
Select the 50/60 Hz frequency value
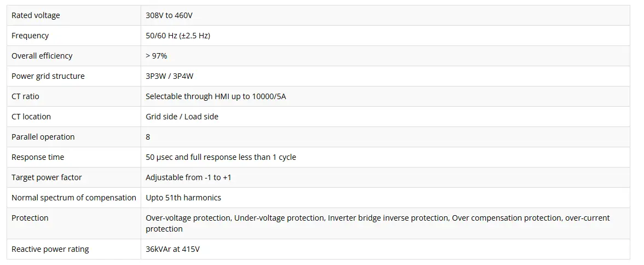click(x=178, y=36)
